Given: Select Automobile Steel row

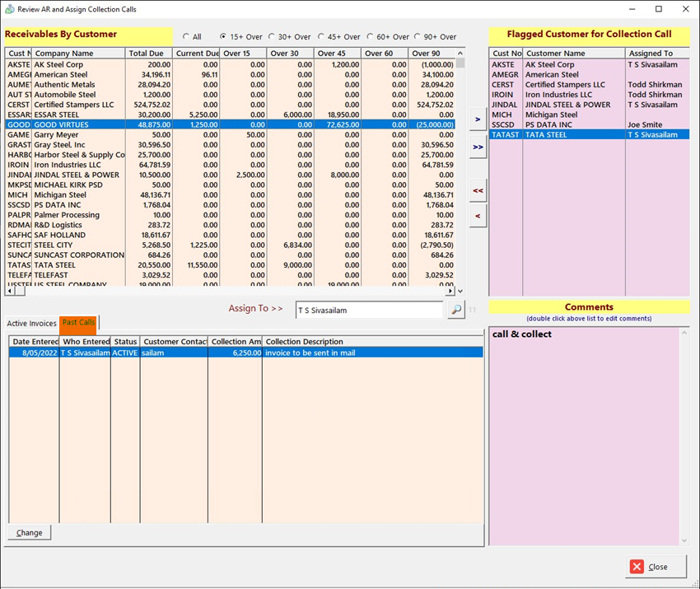Looking at the screenshot, I should click(231, 95).
